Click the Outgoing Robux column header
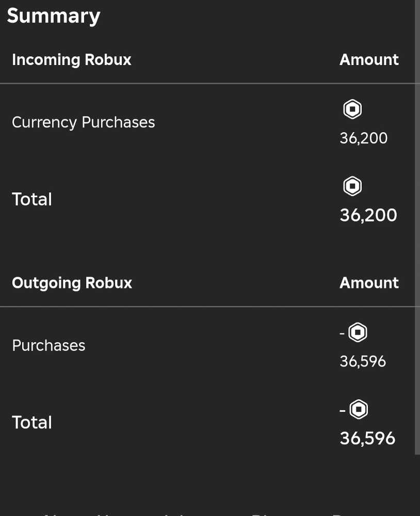This screenshot has height=516, width=420. (x=72, y=283)
